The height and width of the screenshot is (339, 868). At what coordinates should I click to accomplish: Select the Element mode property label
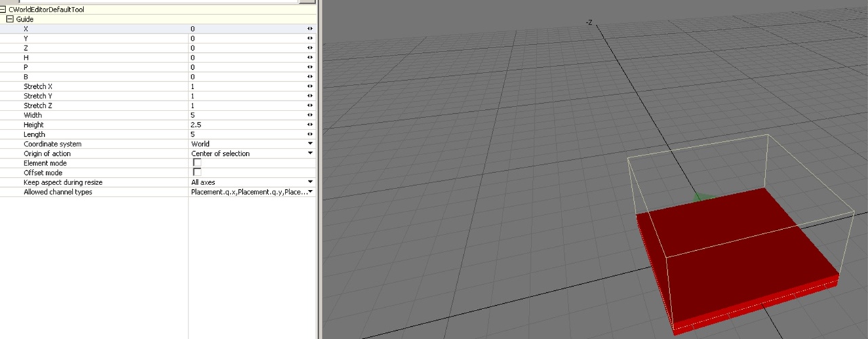pos(45,163)
